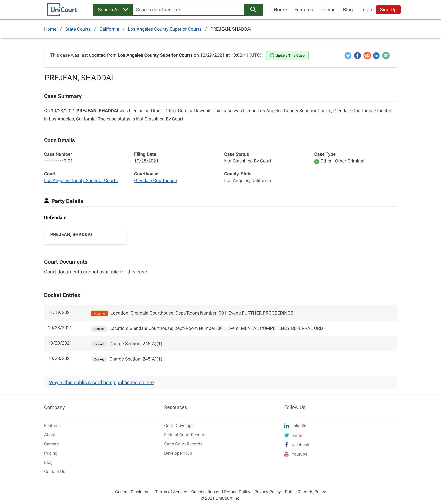The width and height of the screenshot is (441, 504).
Task: Focus the Search court records field
Action: point(188,10)
